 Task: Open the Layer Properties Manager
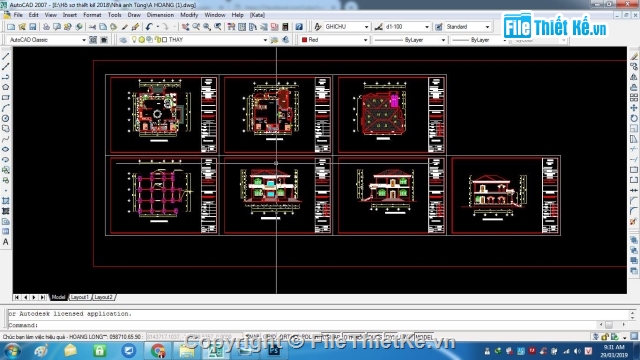click(x=123, y=40)
